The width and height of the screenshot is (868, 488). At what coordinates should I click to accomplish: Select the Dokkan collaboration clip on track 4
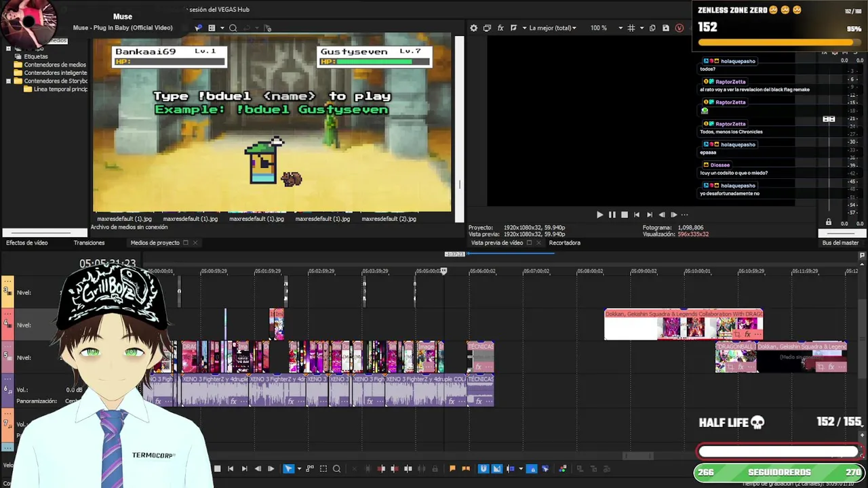[x=684, y=325]
